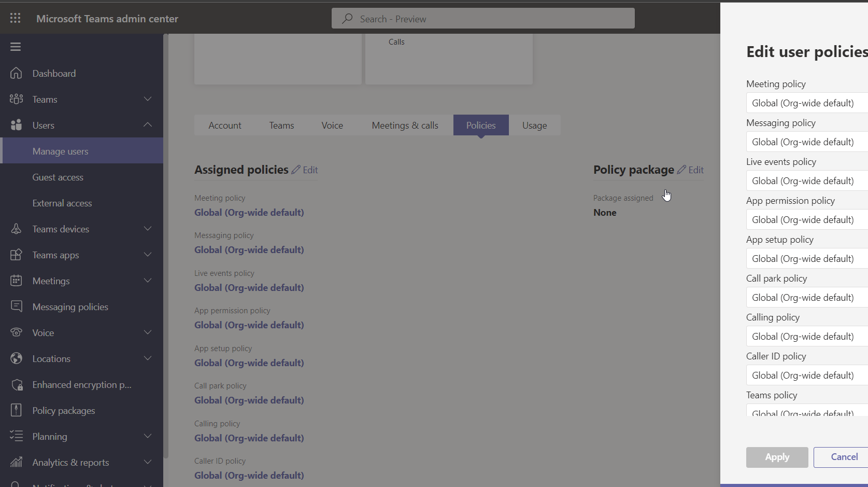Switch to the Voice tab
The width and height of the screenshot is (868, 487).
coord(332,126)
